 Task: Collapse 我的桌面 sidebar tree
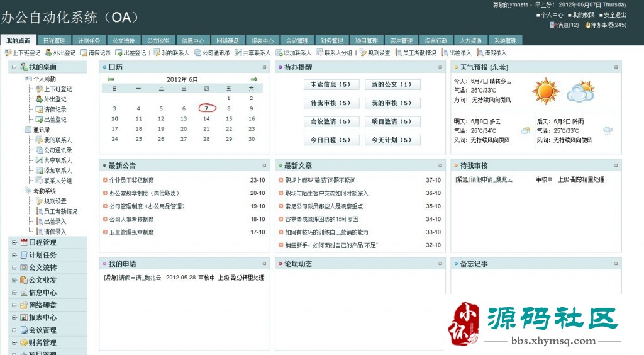pyautogui.click(x=14, y=67)
